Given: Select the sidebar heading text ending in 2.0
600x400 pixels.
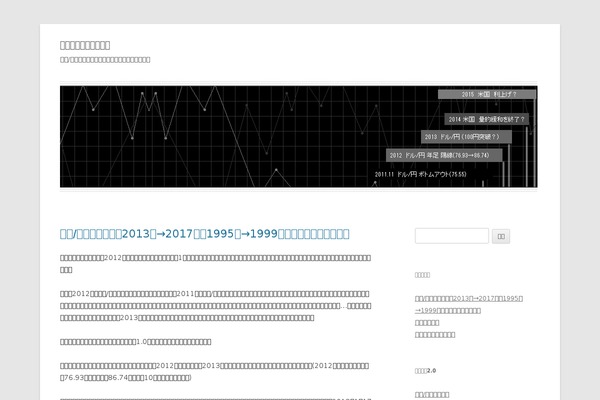Looking at the screenshot, I should coord(425,371).
